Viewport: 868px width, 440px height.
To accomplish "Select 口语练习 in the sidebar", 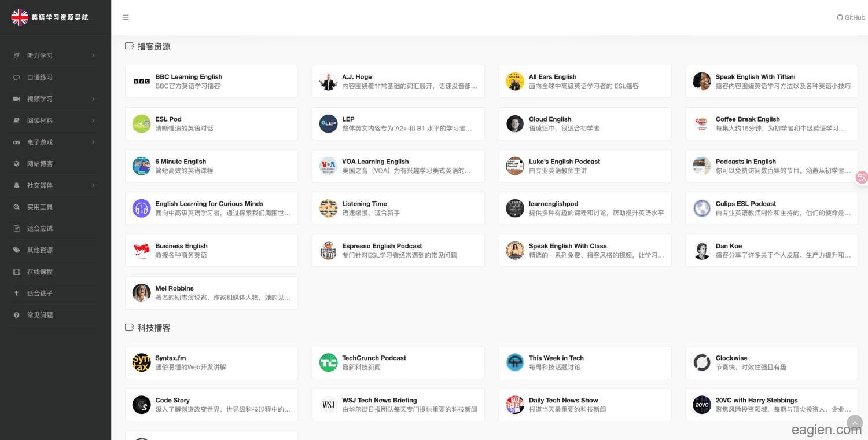I will 40,78.
